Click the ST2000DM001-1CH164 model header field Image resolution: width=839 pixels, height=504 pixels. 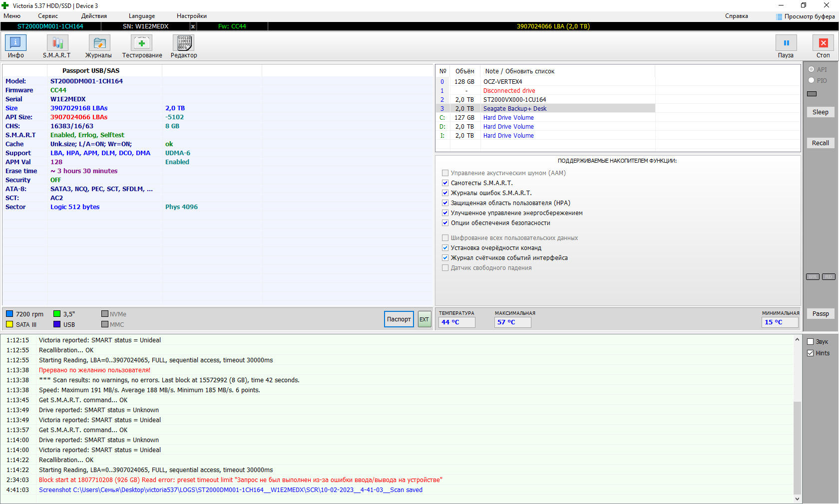click(x=50, y=26)
